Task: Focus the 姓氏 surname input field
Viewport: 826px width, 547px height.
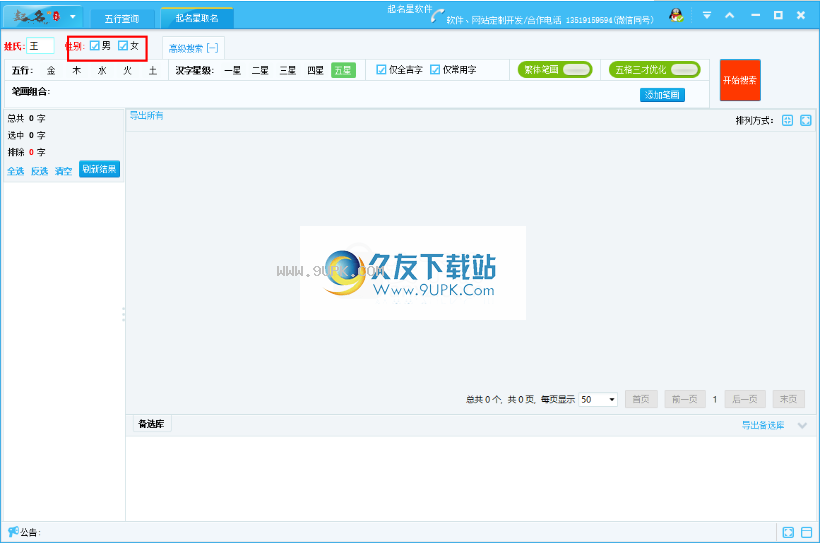Action: coord(41,46)
